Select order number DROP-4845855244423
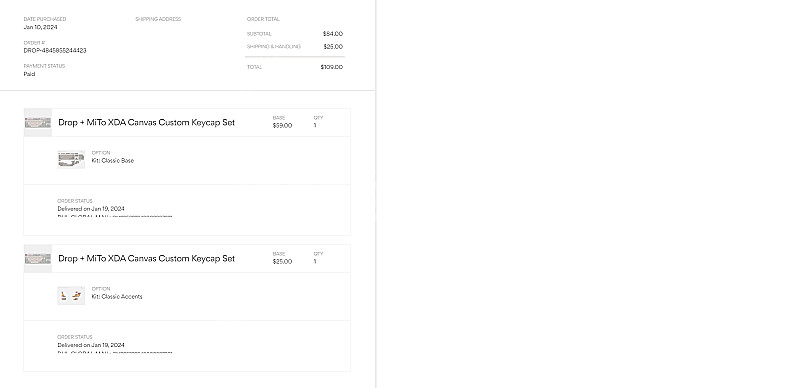This screenshot has width=800, height=388. (55, 51)
